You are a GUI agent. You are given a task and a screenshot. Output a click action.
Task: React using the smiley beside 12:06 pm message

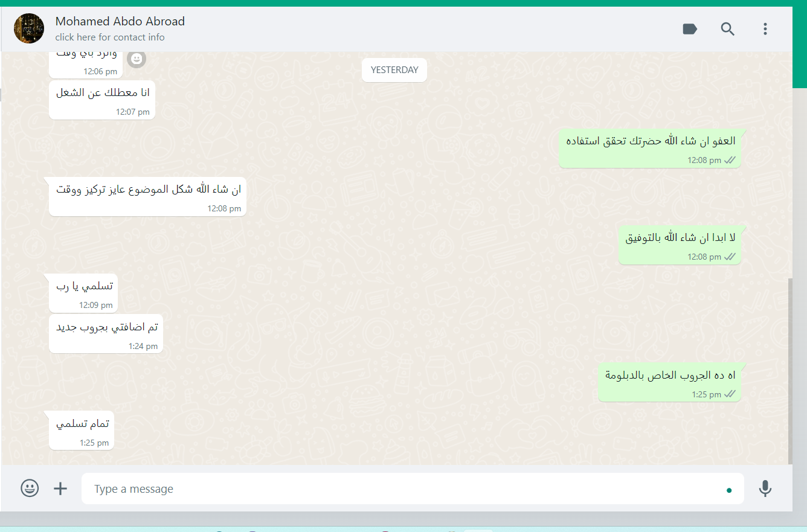(x=137, y=59)
